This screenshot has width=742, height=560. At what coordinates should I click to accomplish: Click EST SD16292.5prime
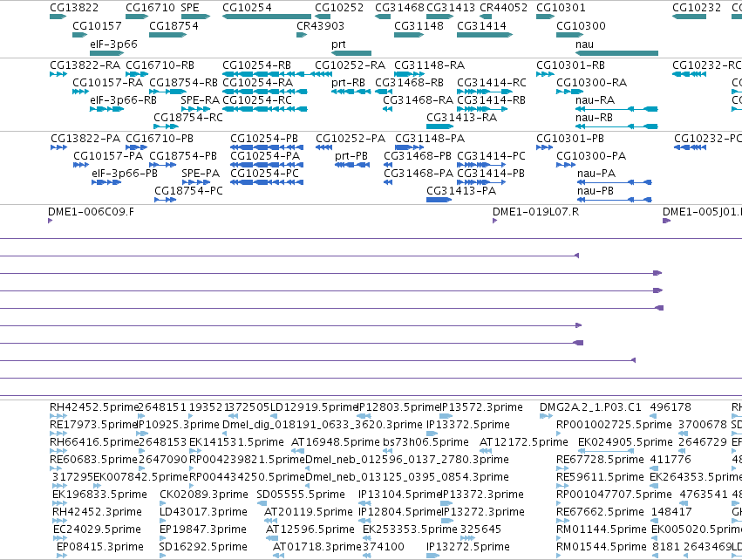click(162, 557)
